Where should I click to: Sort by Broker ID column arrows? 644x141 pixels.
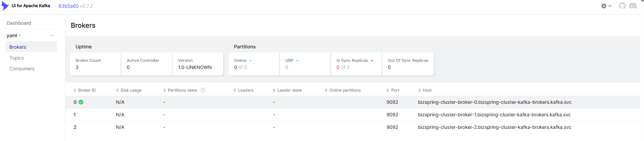(75, 90)
